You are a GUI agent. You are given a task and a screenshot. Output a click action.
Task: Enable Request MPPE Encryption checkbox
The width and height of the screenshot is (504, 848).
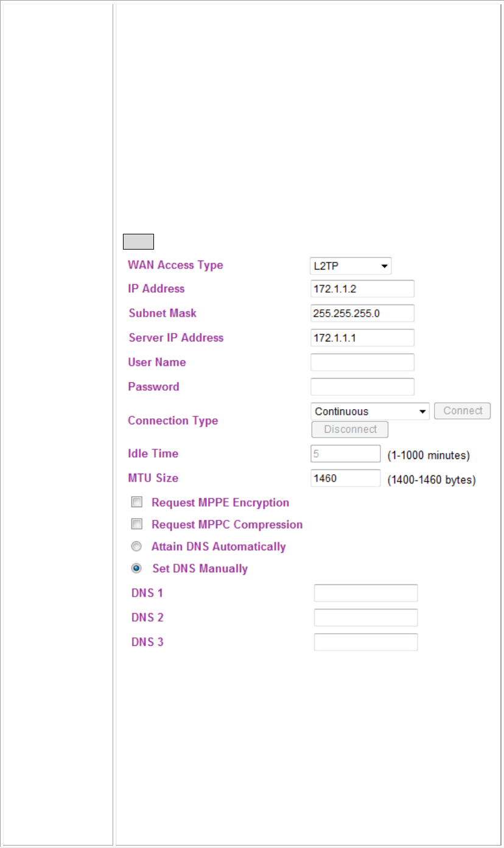(x=138, y=503)
